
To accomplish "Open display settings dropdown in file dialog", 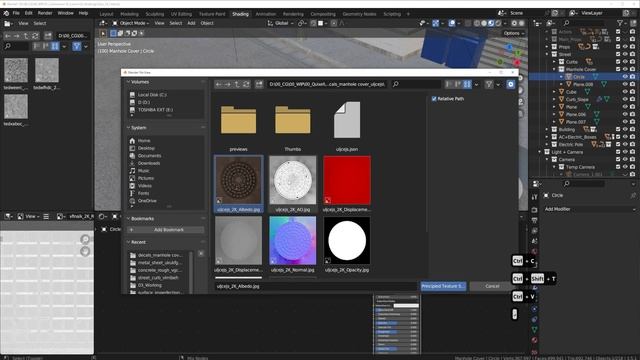I will pos(476,84).
